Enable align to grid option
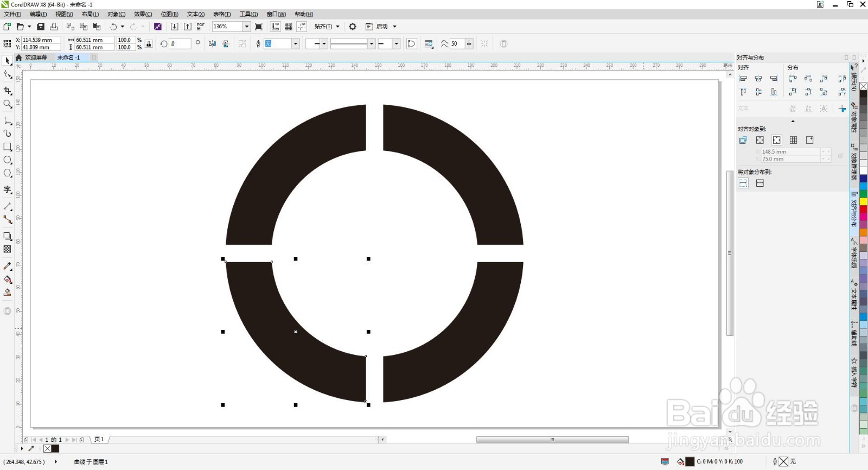This screenshot has width=868, height=470. point(794,140)
